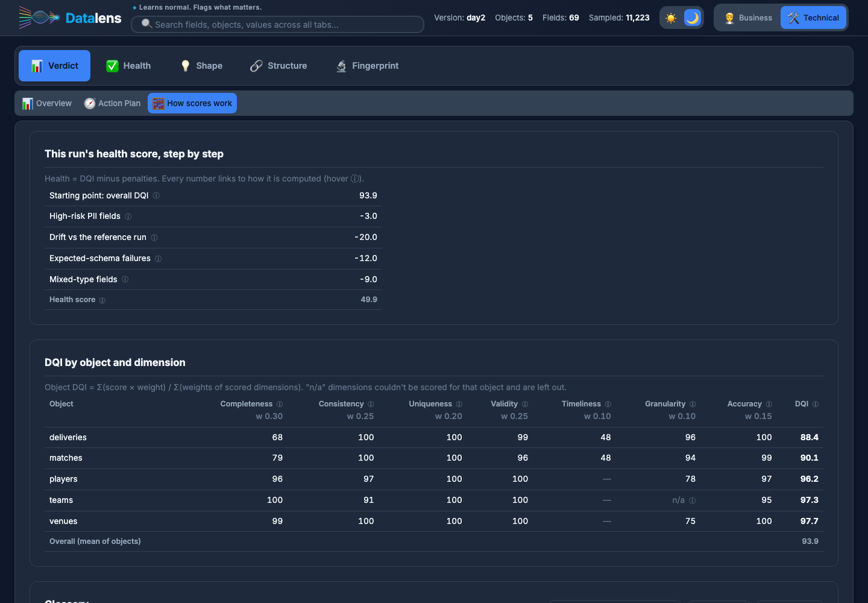Click the Drift penalty value -20.0
The width and height of the screenshot is (868, 603).
[366, 237]
